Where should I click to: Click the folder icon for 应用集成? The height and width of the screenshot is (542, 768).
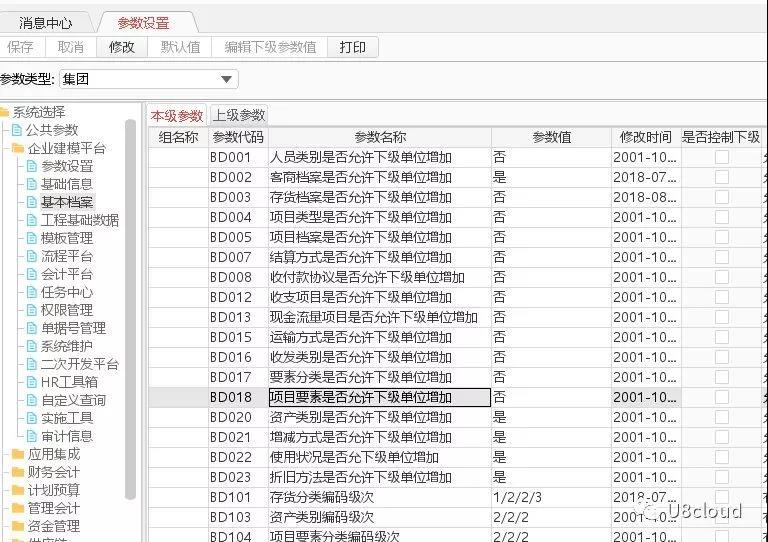tap(17, 454)
